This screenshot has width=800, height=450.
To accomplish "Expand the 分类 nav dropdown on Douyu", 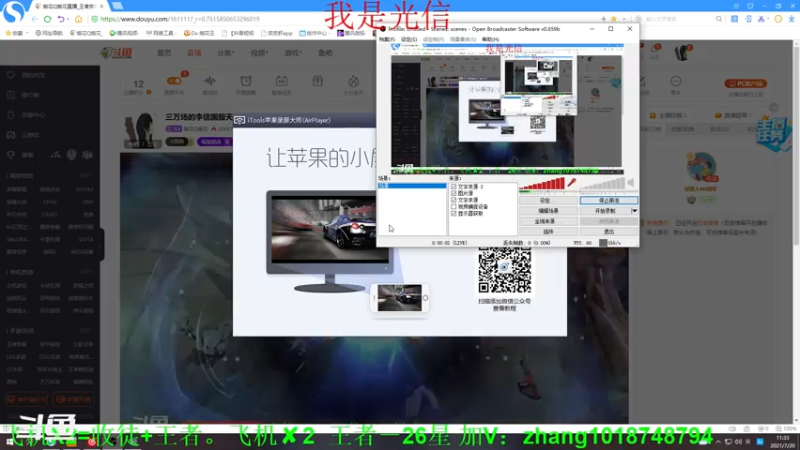I will tap(226, 53).
